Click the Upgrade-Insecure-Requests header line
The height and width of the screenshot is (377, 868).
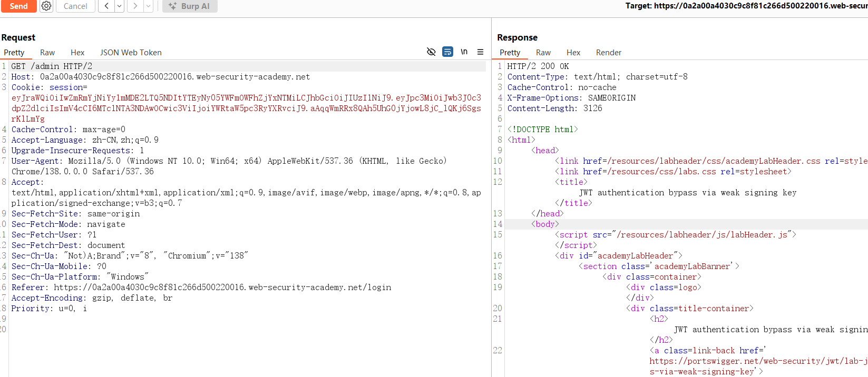click(77, 151)
